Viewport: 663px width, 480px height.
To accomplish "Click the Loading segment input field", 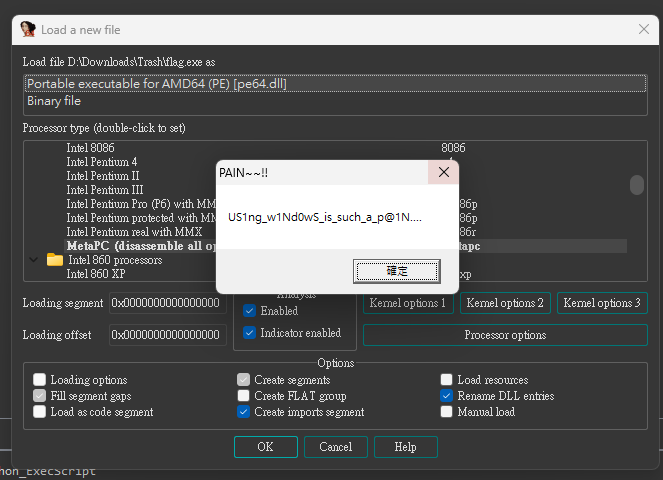I will tap(167, 303).
